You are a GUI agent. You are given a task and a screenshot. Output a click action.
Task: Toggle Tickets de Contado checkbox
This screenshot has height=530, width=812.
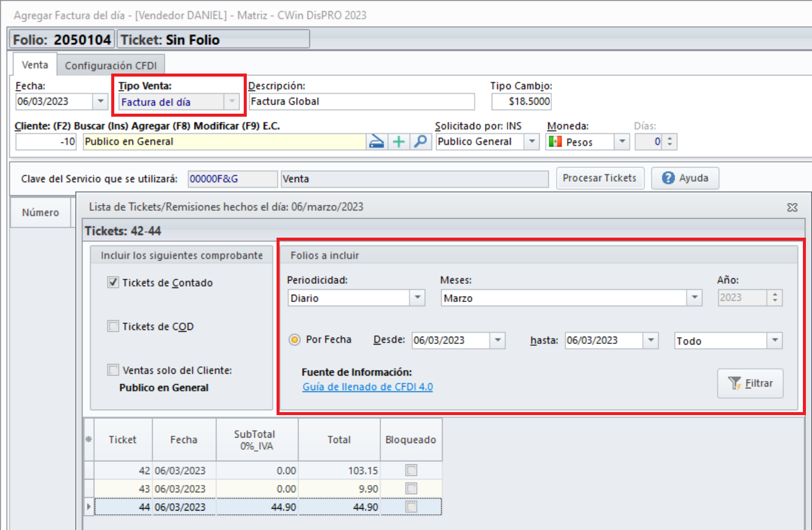[112, 283]
